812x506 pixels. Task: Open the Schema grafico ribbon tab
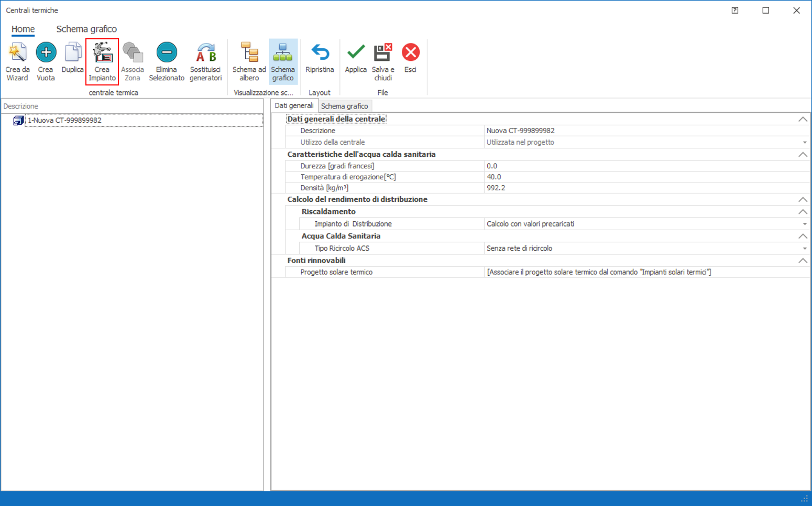[86, 29]
